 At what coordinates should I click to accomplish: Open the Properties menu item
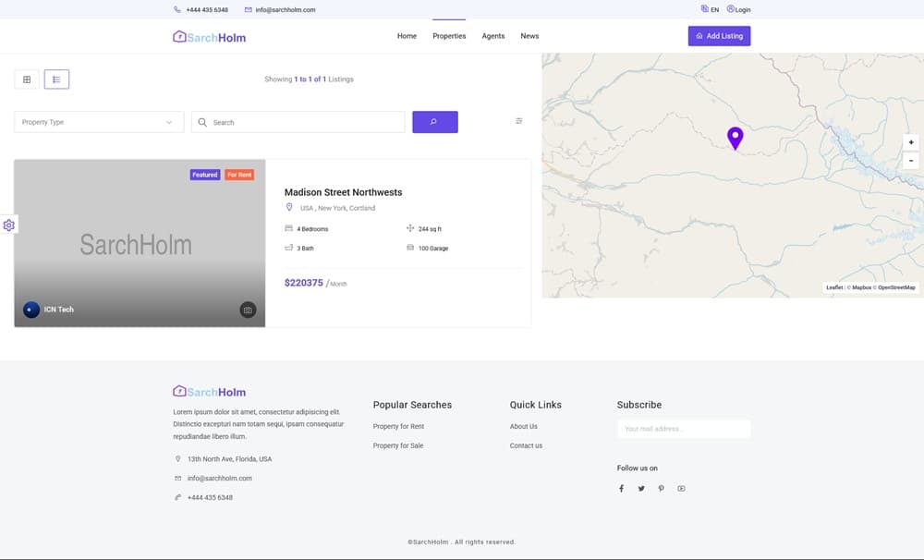[449, 36]
